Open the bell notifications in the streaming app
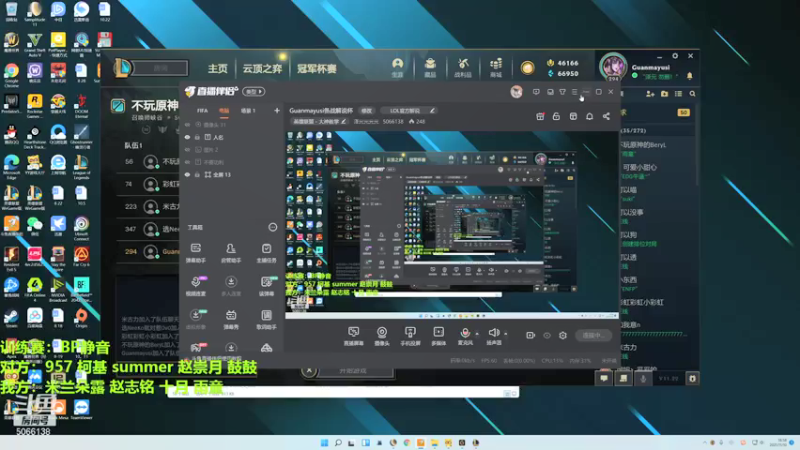The height and width of the screenshot is (450, 800). tap(589, 116)
